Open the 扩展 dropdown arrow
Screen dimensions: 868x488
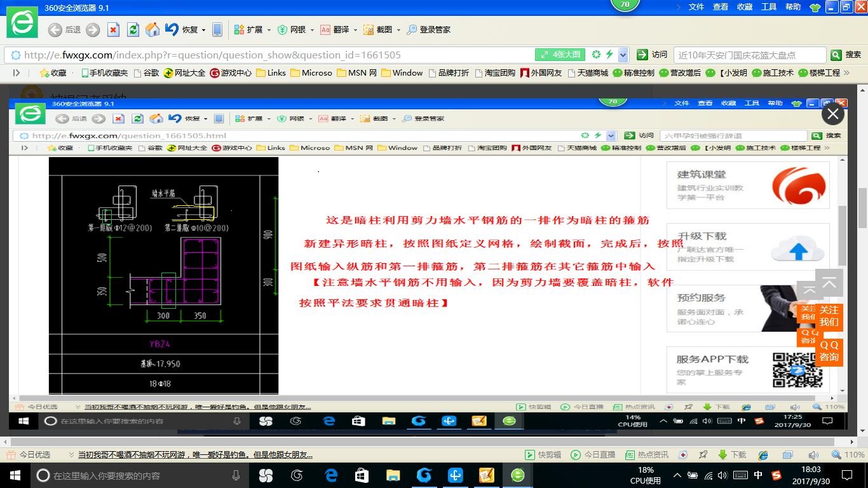click(x=268, y=30)
